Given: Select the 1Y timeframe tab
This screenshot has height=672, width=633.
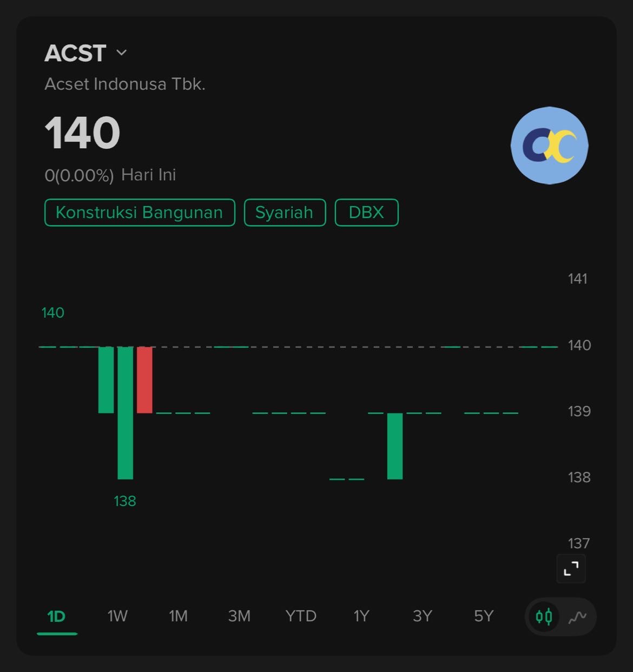Looking at the screenshot, I should click(x=361, y=616).
